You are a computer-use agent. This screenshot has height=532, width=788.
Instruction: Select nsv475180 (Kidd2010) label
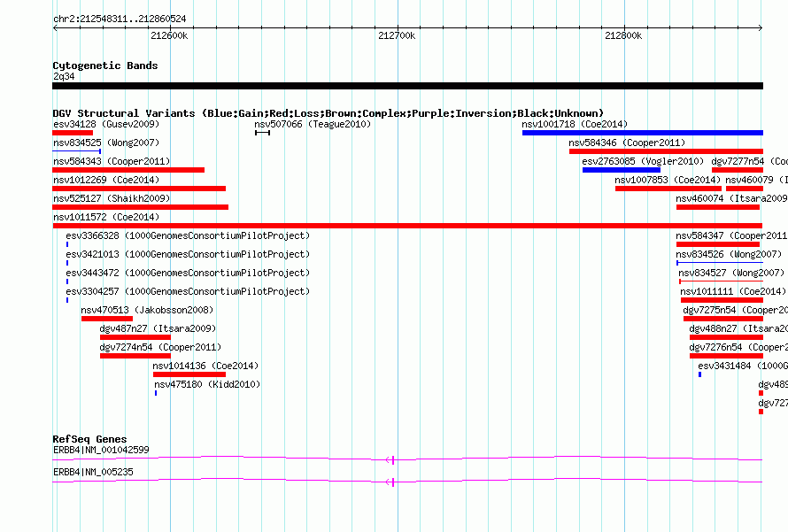click(207, 384)
